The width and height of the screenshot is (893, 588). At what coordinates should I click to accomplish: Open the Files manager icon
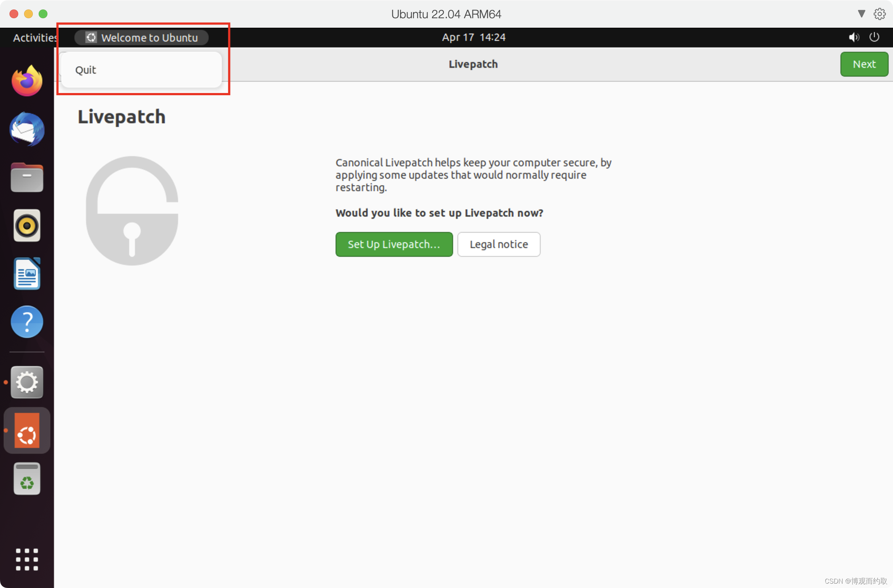point(27,178)
